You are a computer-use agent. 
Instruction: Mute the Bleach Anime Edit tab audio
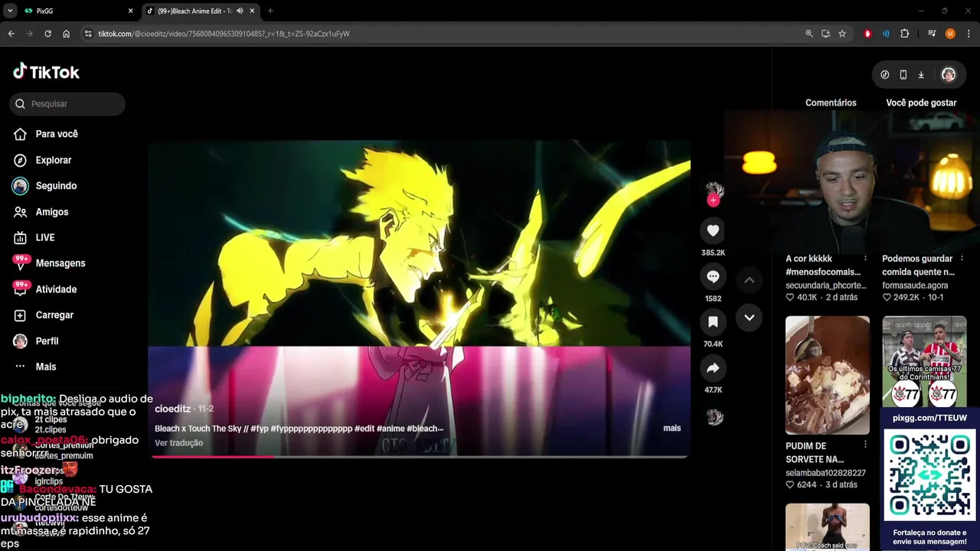pyautogui.click(x=240, y=11)
